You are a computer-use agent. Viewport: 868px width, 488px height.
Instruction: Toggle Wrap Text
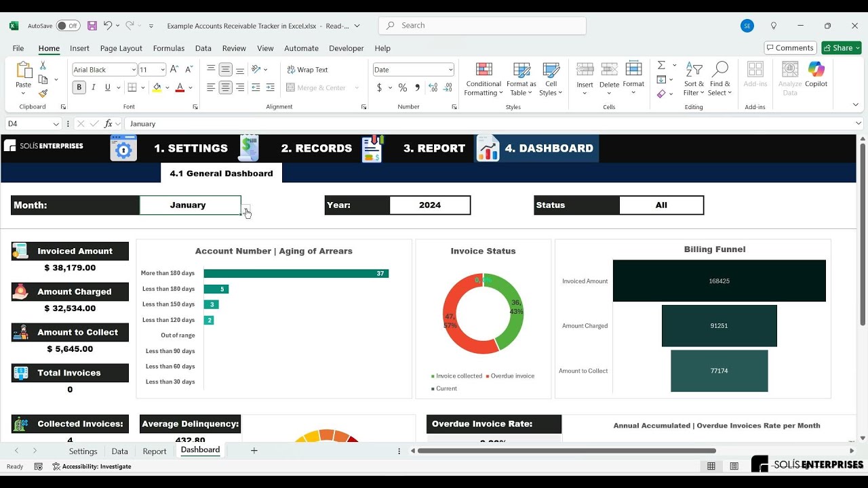coord(307,69)
